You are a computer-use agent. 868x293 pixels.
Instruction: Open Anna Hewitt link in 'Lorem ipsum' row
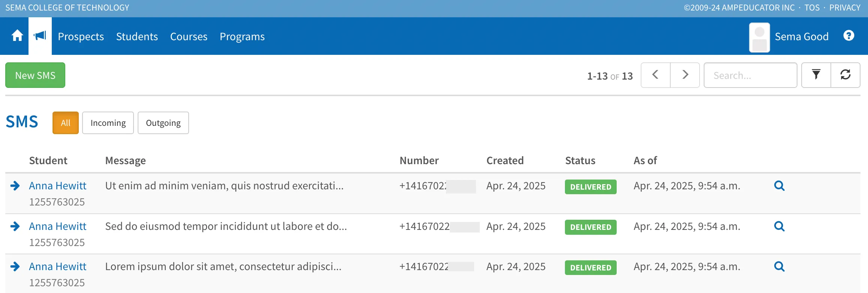[58, 266]
